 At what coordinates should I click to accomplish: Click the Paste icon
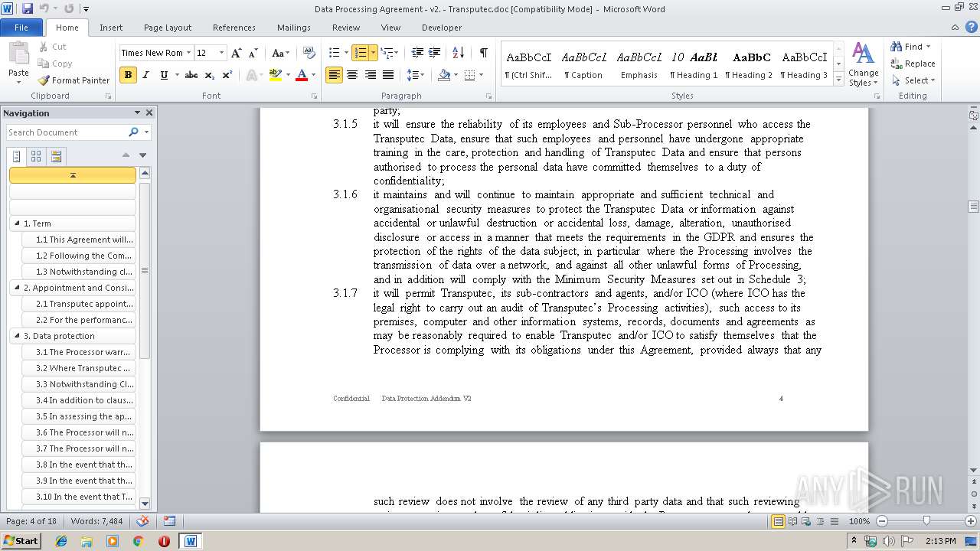18,54
